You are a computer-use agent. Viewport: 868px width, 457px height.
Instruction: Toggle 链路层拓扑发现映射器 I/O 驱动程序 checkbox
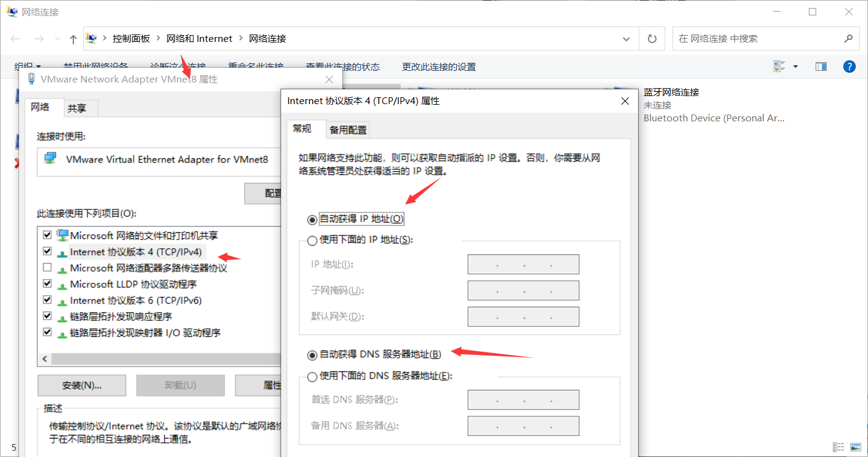[x=47, y=332]
